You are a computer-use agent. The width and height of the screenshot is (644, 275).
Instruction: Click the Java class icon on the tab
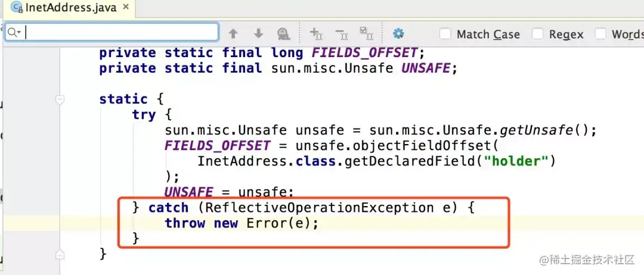point(17,7)
